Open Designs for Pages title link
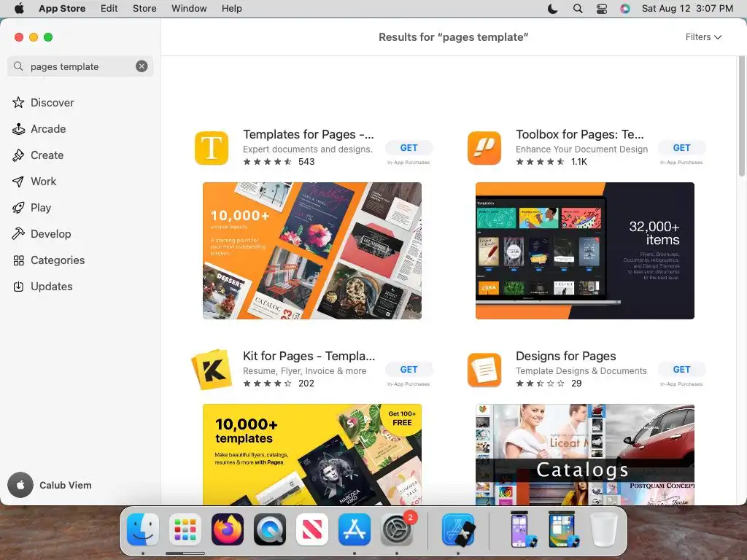Image resolution: width=747 pixels, height=560 pixels. click(565, 356)
